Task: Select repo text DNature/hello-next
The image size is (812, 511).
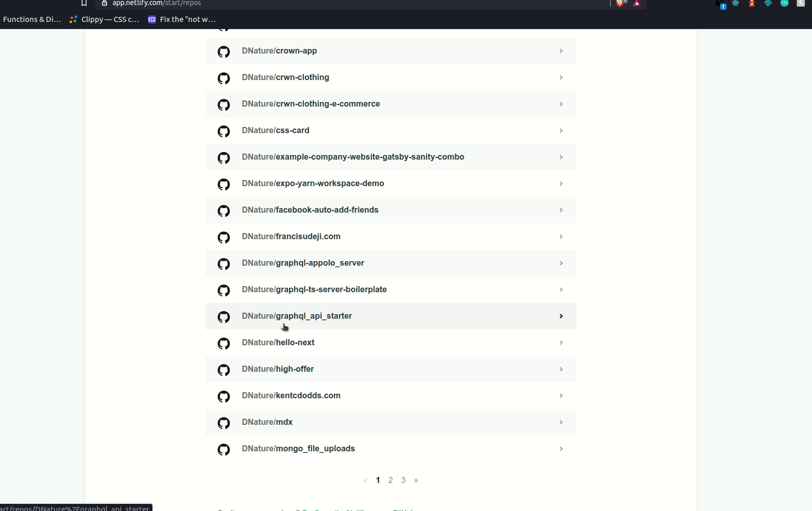Action: 278,343
